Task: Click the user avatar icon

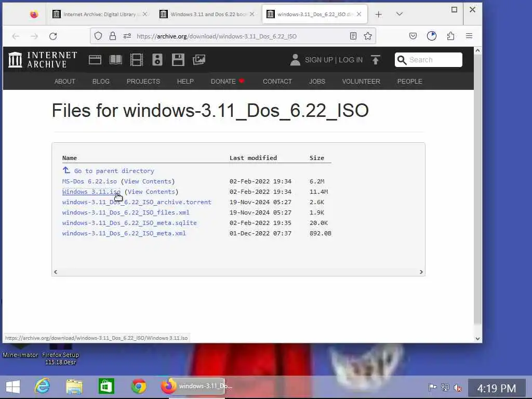Action: (x=295, y=60)
